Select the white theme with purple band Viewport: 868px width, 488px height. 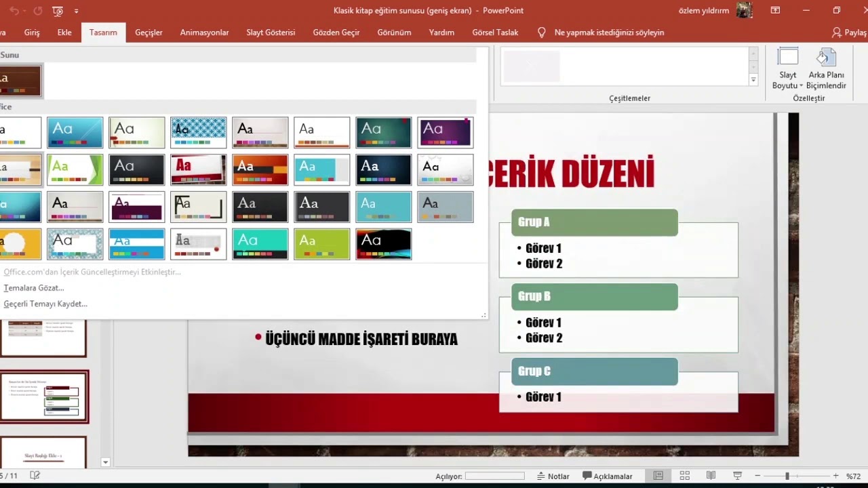click(x=137, y=207)
